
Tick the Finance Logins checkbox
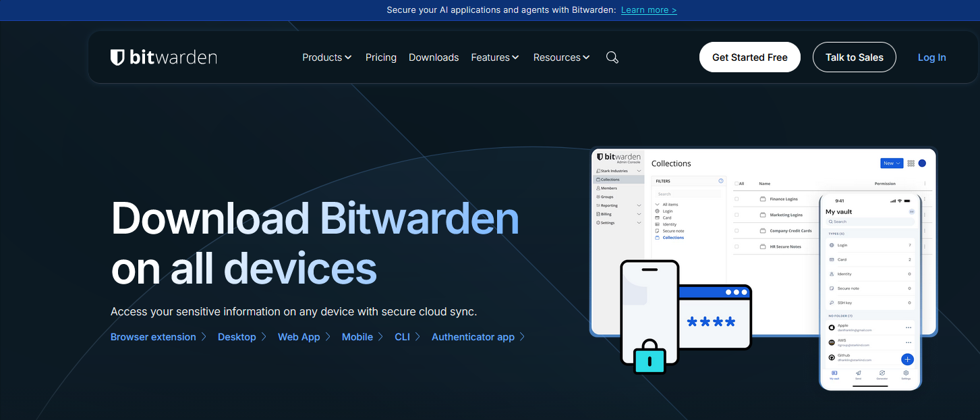[737, 199]
